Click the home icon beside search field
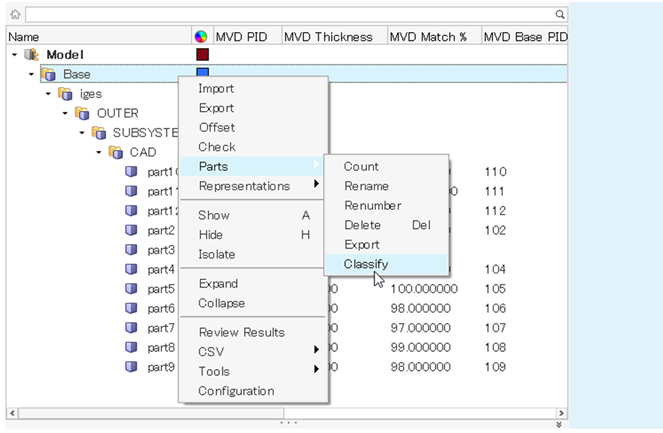The height and width of the screenshot is (433, 663). 14,15
